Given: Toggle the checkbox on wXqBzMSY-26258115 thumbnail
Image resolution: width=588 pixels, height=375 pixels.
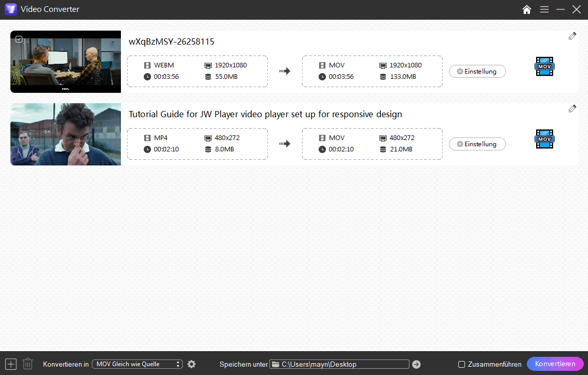Looking at the screenshot, I should click(19, 39).
